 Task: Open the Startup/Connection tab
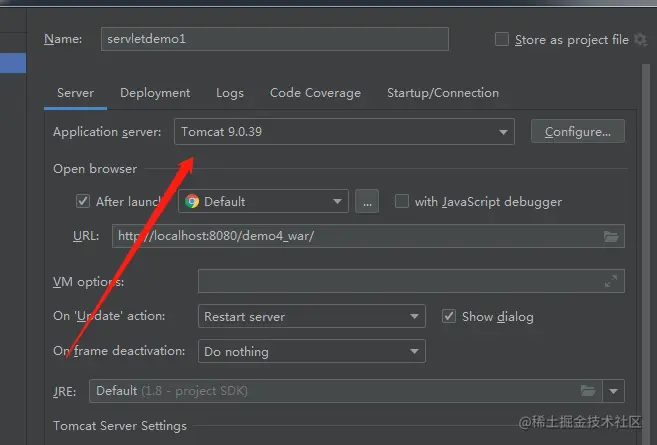(443, 93)
